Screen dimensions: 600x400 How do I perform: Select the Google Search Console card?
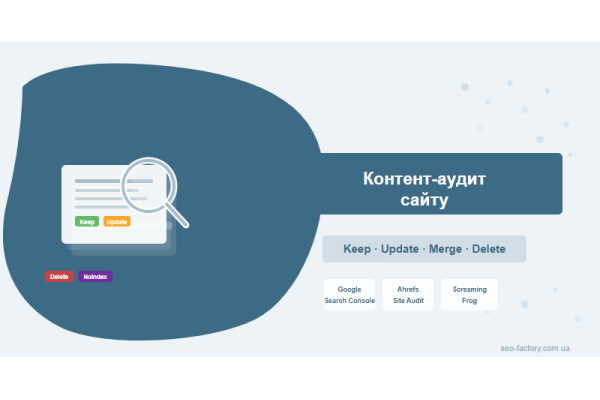349,295
